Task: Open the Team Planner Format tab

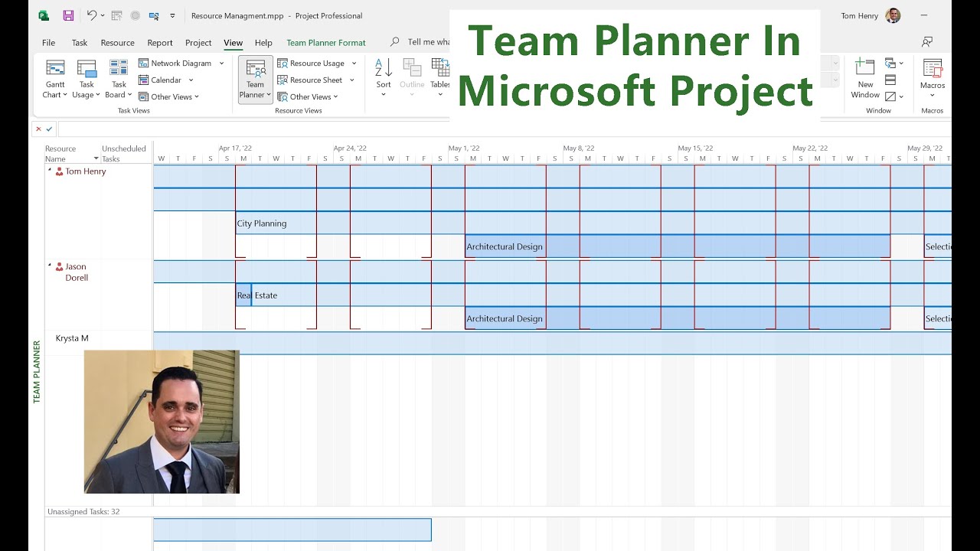Action: click(326, 43)
